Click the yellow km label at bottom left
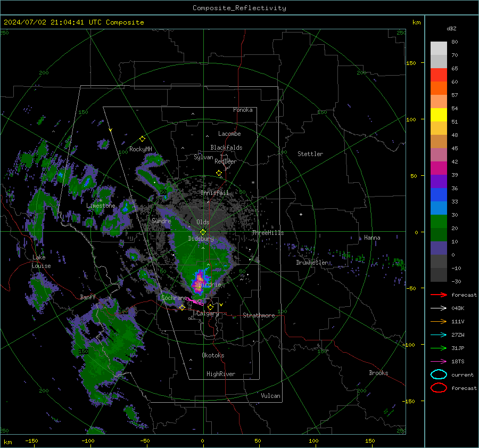 click(x=8, y=442)
